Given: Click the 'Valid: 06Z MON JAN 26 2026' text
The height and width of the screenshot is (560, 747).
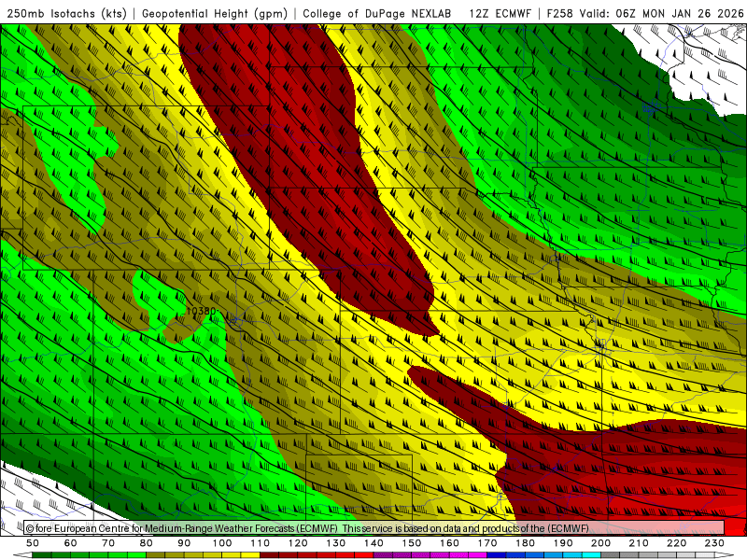Looking at the screenshot, I should (x=661, y=13).
